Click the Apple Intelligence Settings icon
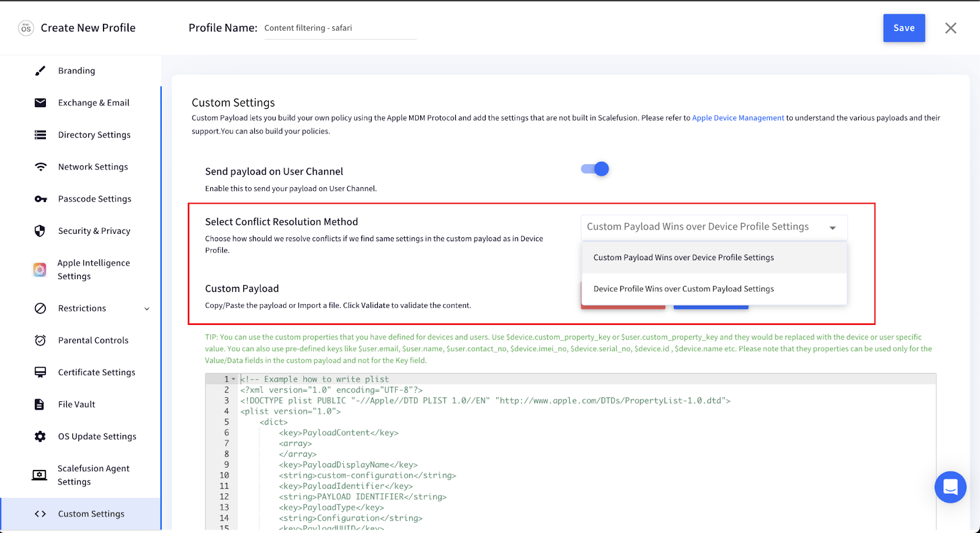 [40, 269]
